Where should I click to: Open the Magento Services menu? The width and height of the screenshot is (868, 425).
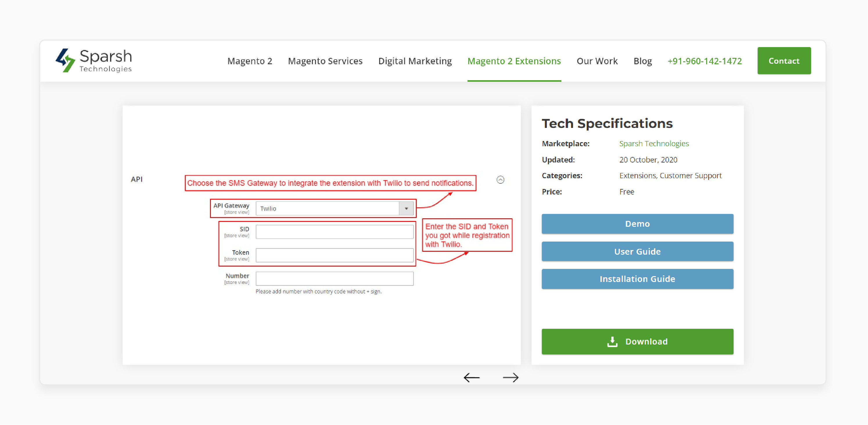pyautogui.click(x=325, y=61)
